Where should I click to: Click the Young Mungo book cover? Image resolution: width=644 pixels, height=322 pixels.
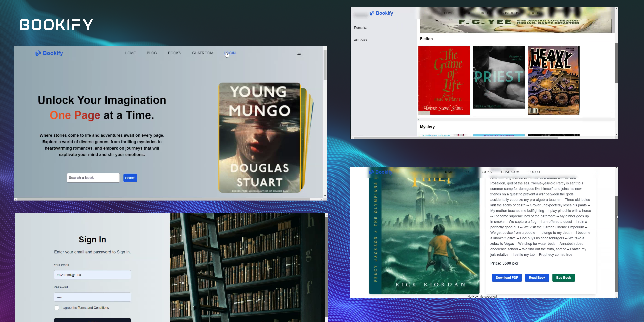[x=259, y=138]
